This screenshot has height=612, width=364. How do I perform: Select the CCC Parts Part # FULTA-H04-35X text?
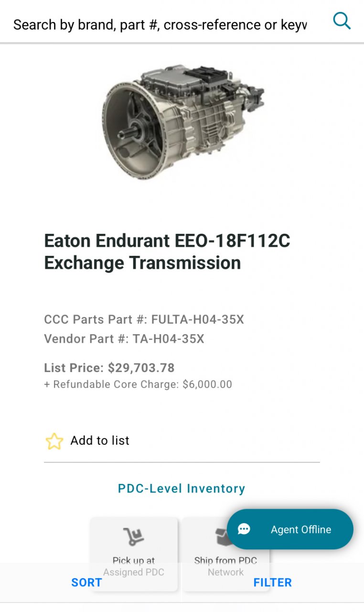[x=144, y=319]
